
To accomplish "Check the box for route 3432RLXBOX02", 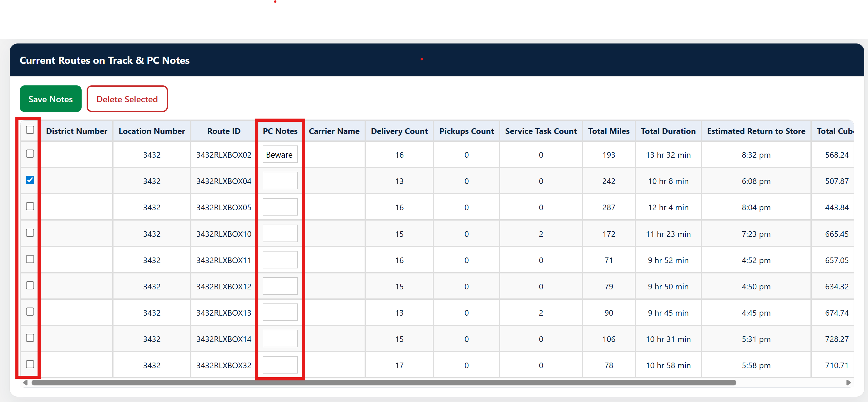I will click(30, 154).
